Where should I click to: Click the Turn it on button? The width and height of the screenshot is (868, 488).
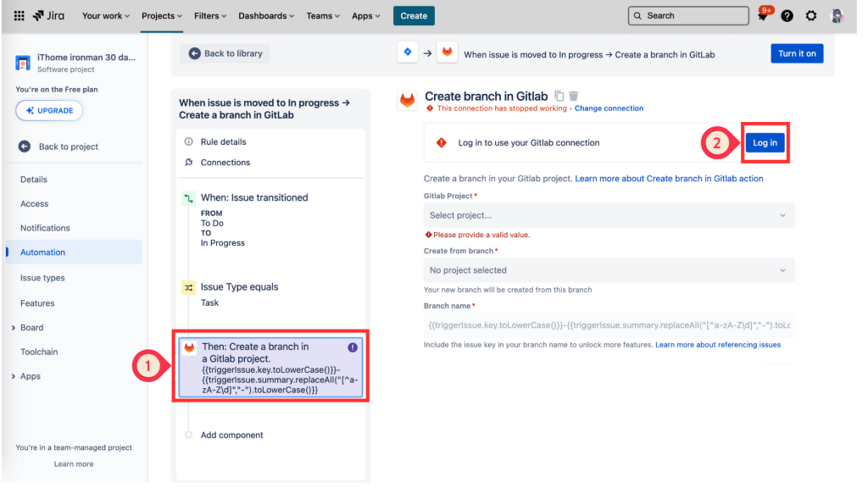coord(797,53)
